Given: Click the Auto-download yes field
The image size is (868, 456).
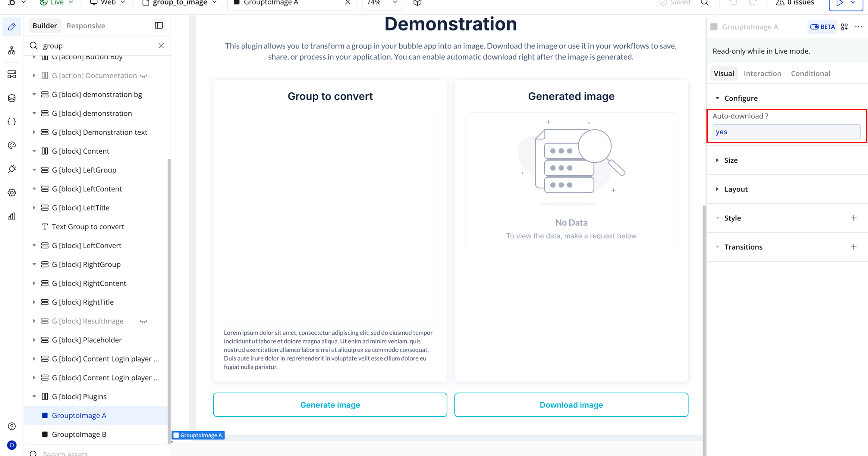Looking at the screenshot, I should pyautogui.click(x=786, y=132).
